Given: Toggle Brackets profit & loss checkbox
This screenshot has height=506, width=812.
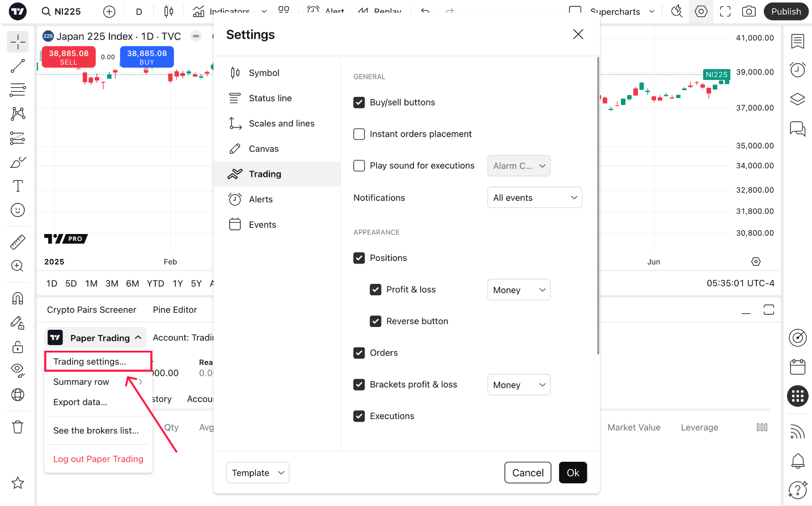Looking at the screenshot, I should (x=359, y=385).
